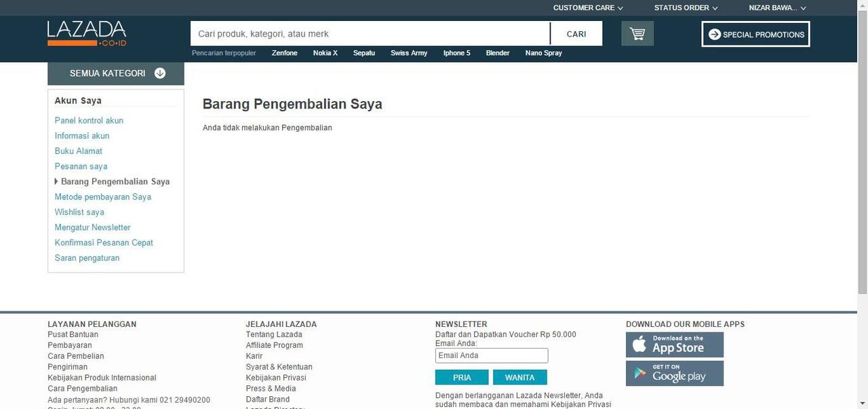Open Informasi akun page
The width and height of the screenshot is (868, 409).
click(82, 136)
